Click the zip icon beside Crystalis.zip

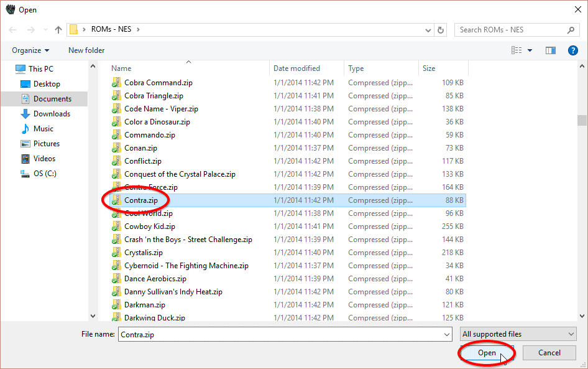tap(116, 253)
